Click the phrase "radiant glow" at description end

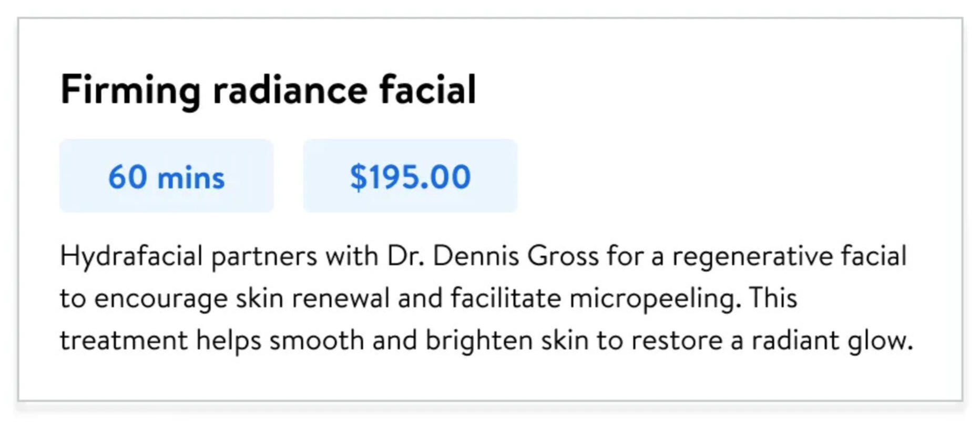click(x=832, y=341)
